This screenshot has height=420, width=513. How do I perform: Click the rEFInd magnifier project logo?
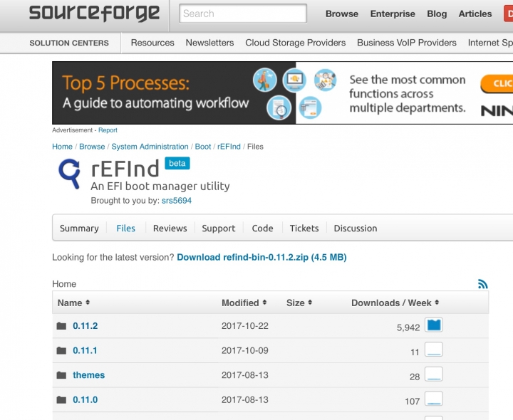click(x=69, y=174)
